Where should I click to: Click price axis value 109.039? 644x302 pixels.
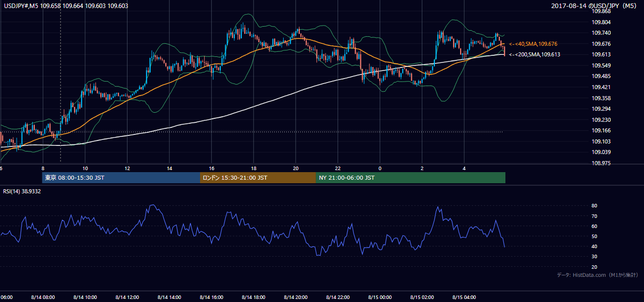(601, 153)
